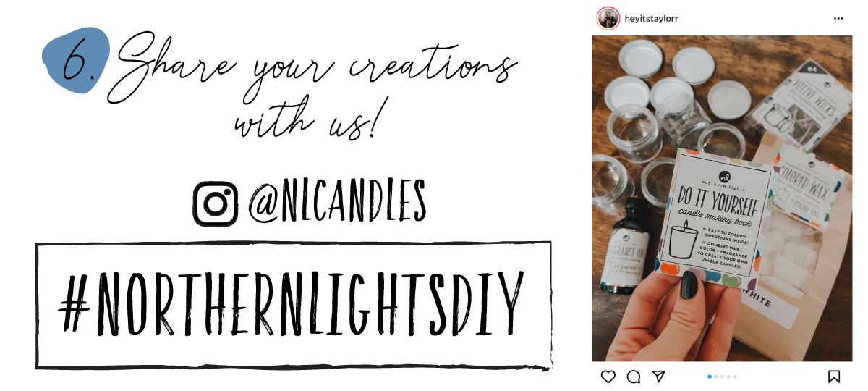This screenshot has width=868, height=391.
Task: Open the heyitstaylorr profile avatar
Action: point(608,18)
